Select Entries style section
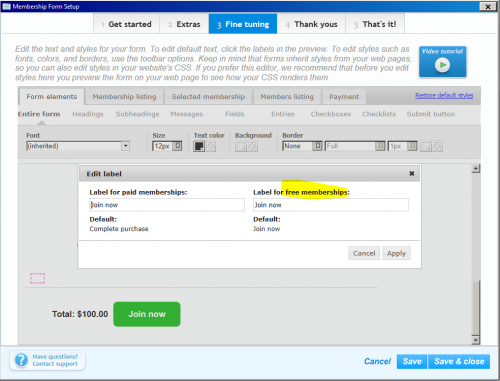The height and width of the screenshot is (381, 500). click(x=283, y=114)
